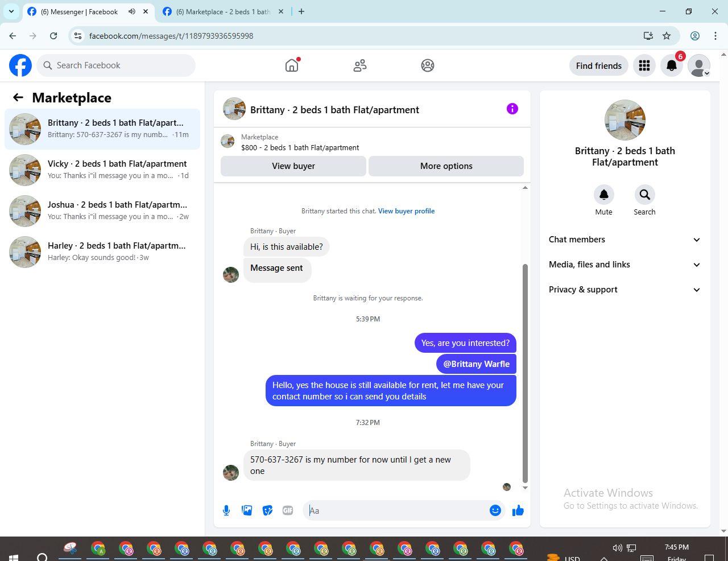Image resolution: width=728 pixels, height=561 pixels.
Task: Open the Brittany conversation in the list
Action: coord(102,129)
